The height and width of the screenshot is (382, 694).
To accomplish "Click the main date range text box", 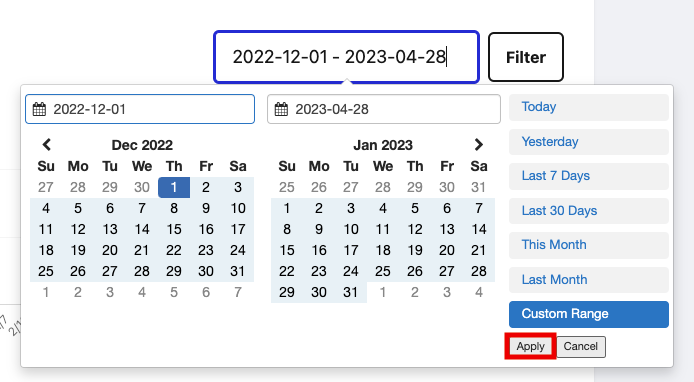I will [347, 57].
